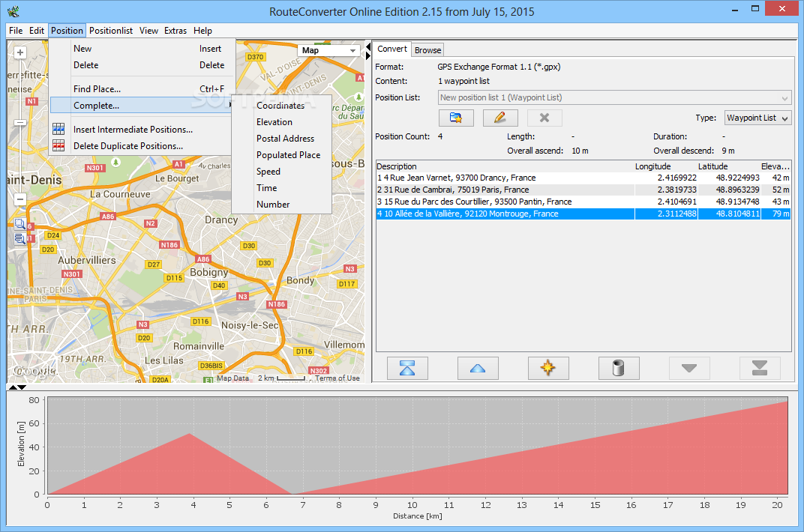Click the map zoom slider handle
Screen dimensions: 804x532
(x=20, y=122)
